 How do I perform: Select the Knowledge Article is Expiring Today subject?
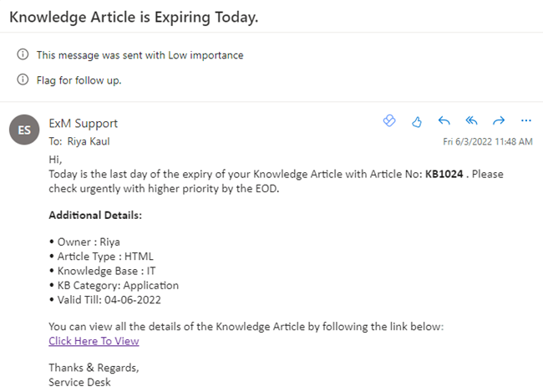click(134, 18)
